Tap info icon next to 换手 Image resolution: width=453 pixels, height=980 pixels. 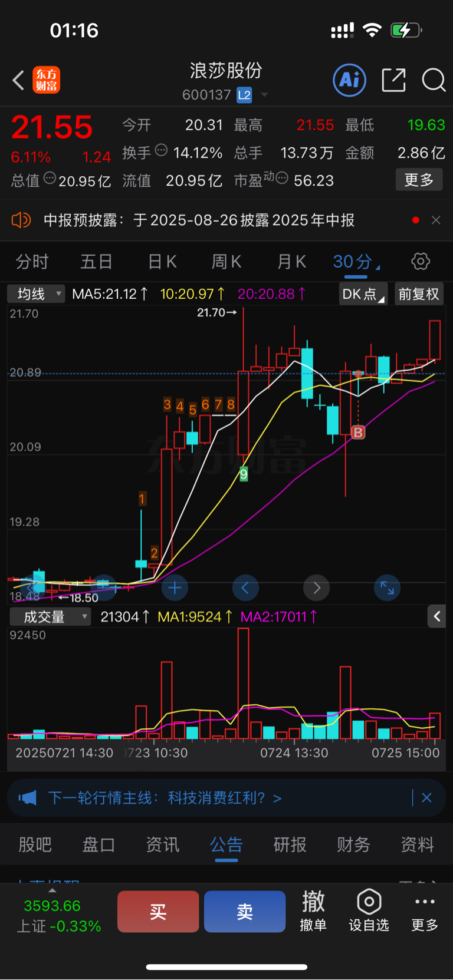click(x=161, y=150)
